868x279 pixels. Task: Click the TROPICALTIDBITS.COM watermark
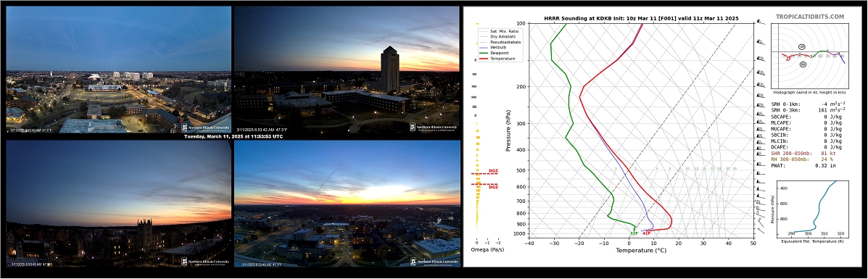[x=810, y=17]
